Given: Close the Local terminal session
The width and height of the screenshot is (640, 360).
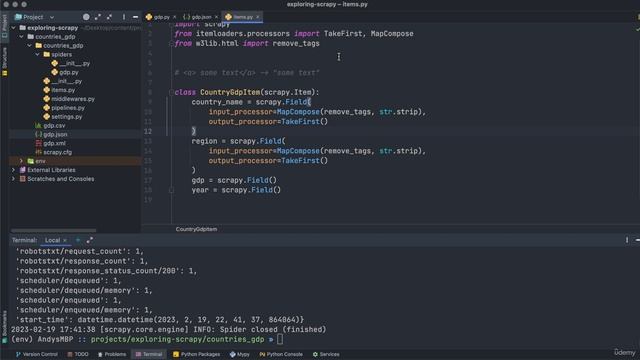Looking at the screenshot, I should 65,240.
